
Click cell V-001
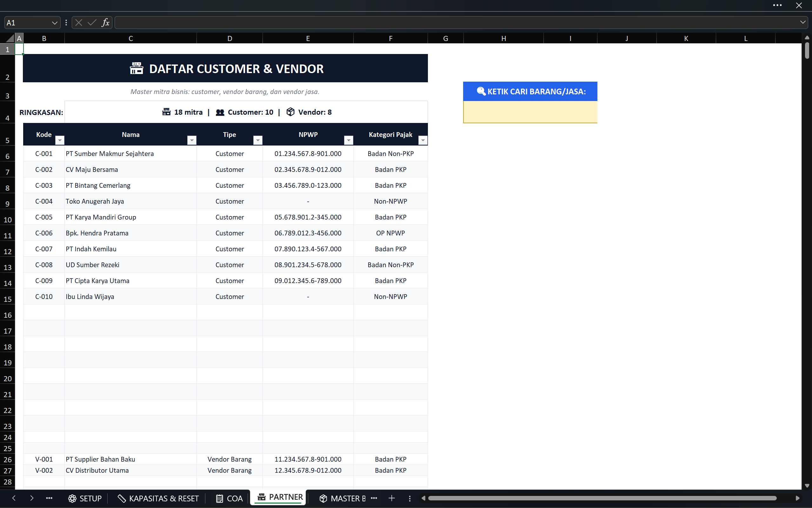44,459
